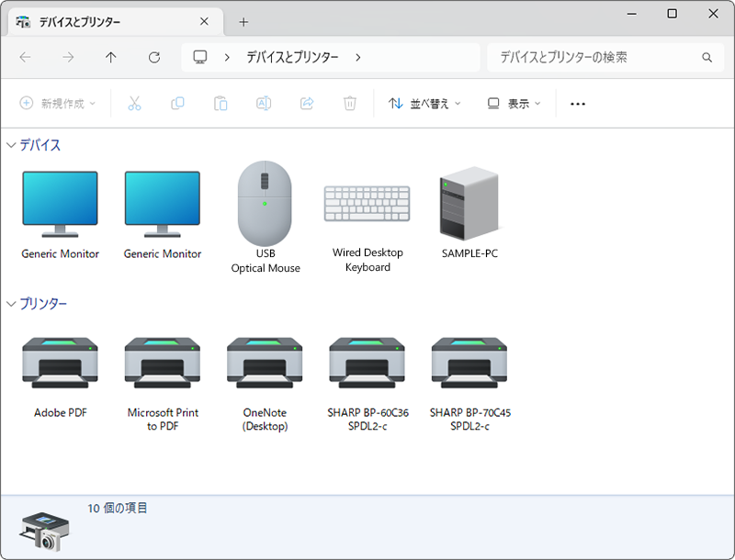Click the デバイスとプリンターの検索 search field
The height and width of the screenshot is (560, 735).
click(x=605, y=58)
